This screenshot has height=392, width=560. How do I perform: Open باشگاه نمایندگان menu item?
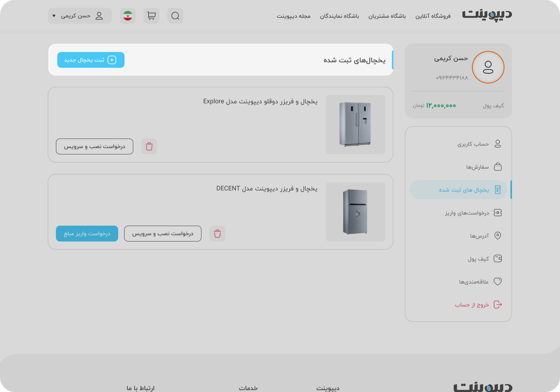(x=339, y=16)
